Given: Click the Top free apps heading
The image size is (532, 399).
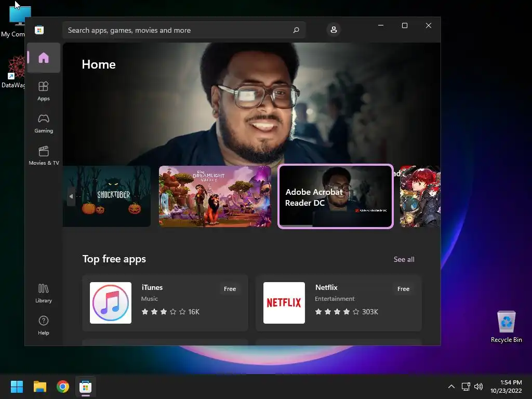Looking at the screenshot, I should pos(114,259).
